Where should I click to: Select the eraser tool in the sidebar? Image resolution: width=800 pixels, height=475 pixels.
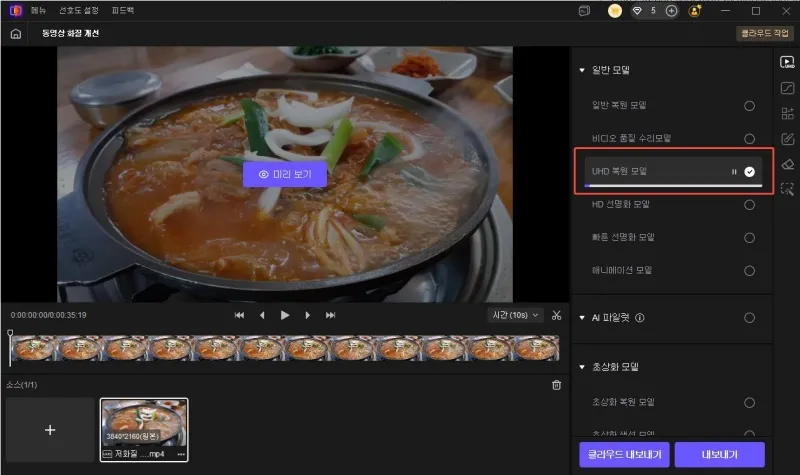pyautogui.click(x=787, y=164)
